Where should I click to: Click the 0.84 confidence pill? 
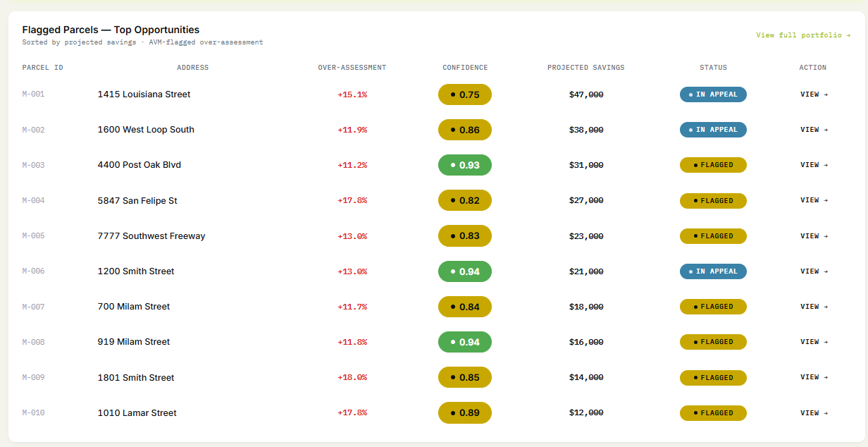click(465, 307)
